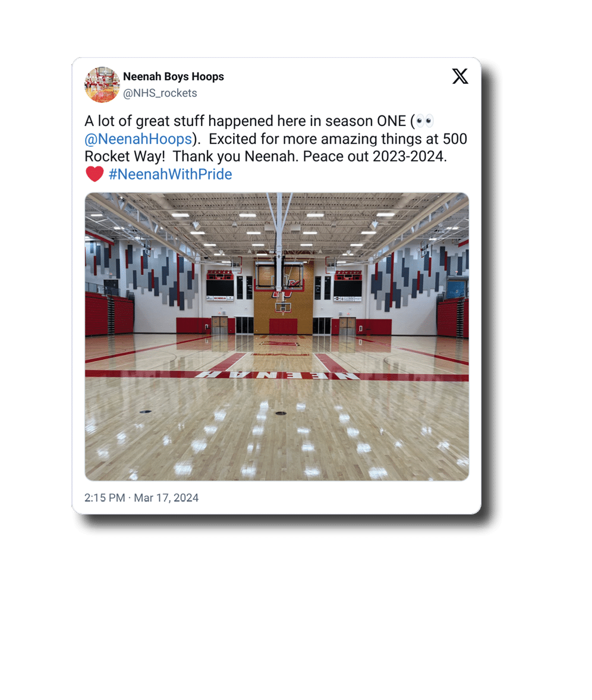Click the right scoreboard in the gym photo
The width and height of the screenshot is (592, 700).
coord(348,285)
